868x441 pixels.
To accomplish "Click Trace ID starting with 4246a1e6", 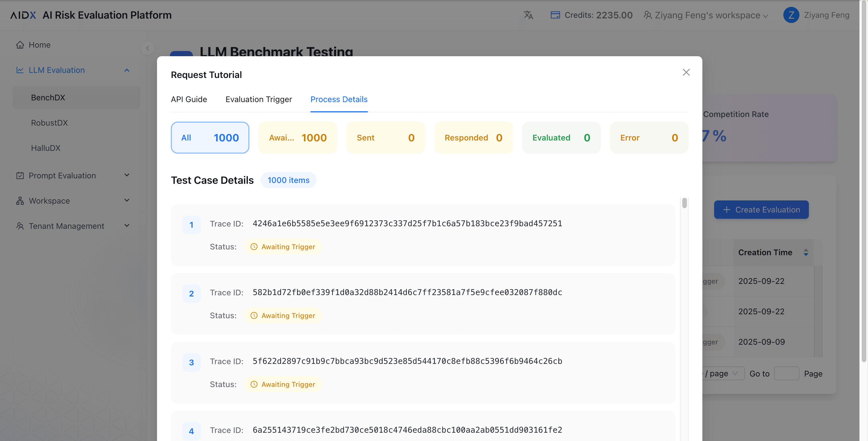I will 407,224.
